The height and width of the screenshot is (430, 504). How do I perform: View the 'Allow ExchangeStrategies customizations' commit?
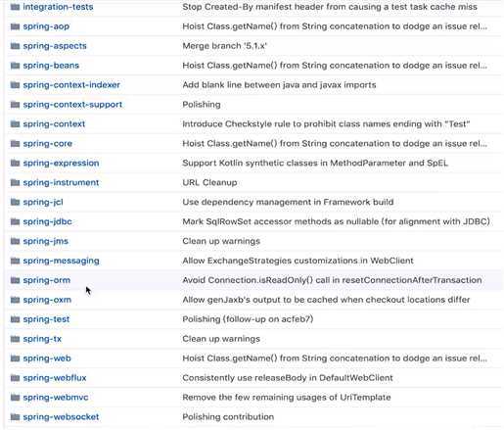(298, 261)
